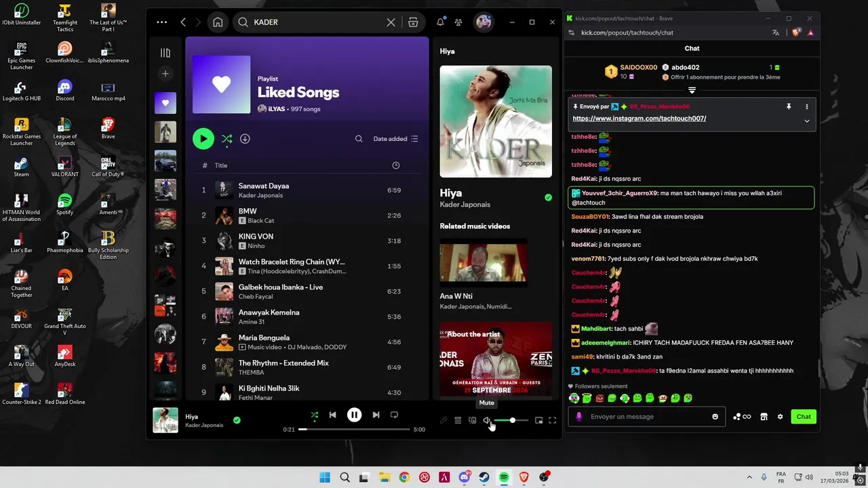Skip to the next track
Screen dimensions: 868x488
(376, 415)
